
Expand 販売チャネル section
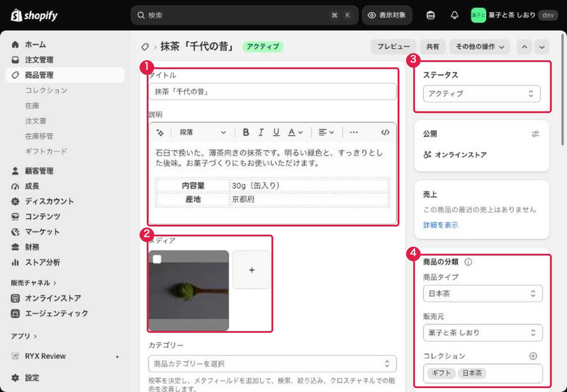pyautogui.click(x=34, y=283)
